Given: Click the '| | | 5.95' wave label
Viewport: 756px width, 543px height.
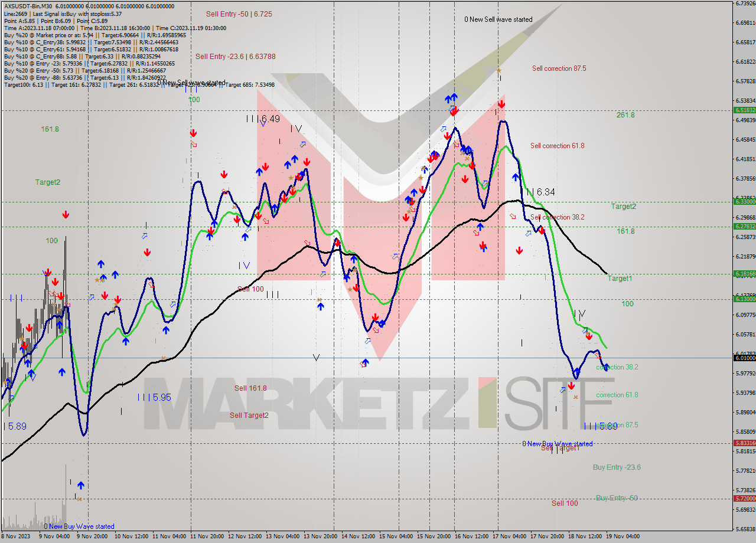Looking at the screenshot, I should pyautogui.click(x=154, y=398).
